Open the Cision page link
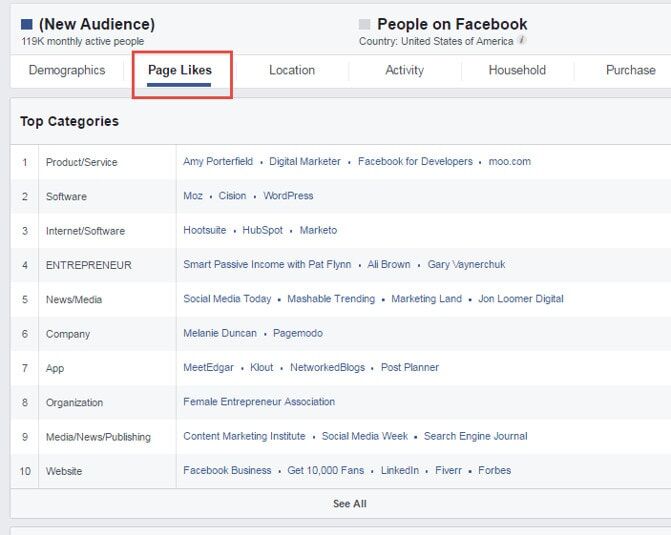 (x=232, y=196)
